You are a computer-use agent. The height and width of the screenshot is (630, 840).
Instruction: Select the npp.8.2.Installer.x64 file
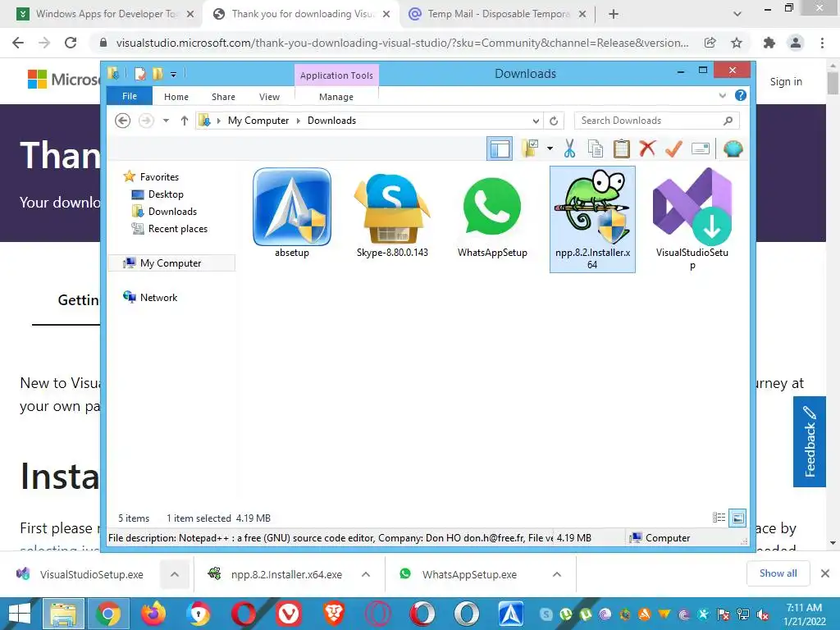coord(592,219)
